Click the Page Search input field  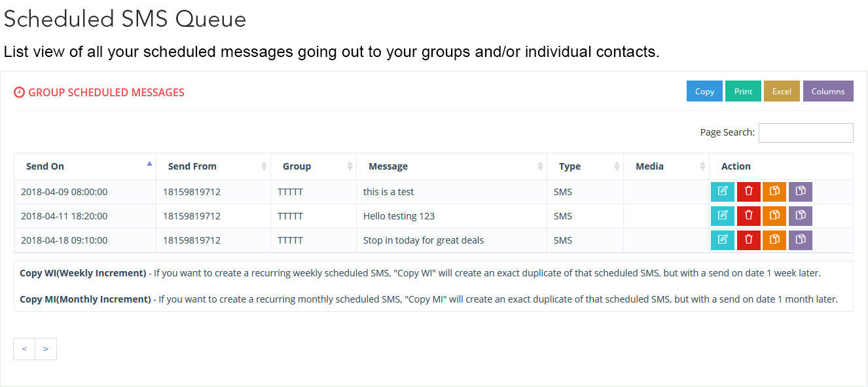(806, 133)
